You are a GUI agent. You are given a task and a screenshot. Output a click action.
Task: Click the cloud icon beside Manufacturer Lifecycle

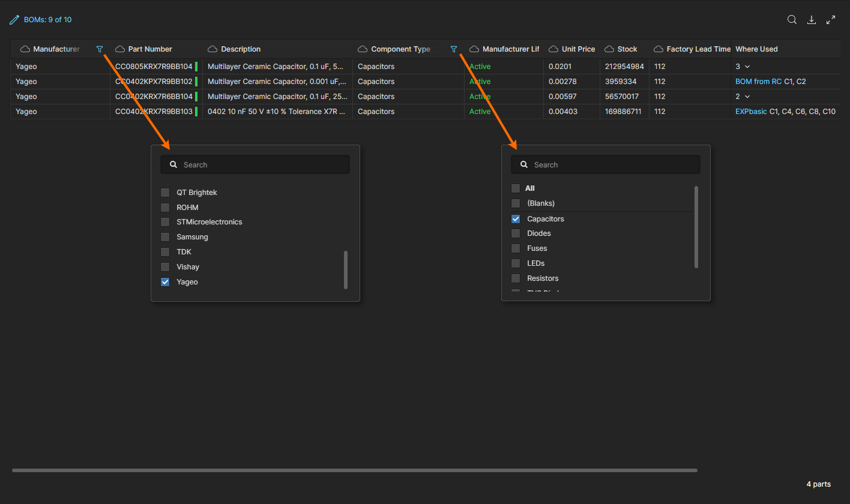click(x=474, y=49)
